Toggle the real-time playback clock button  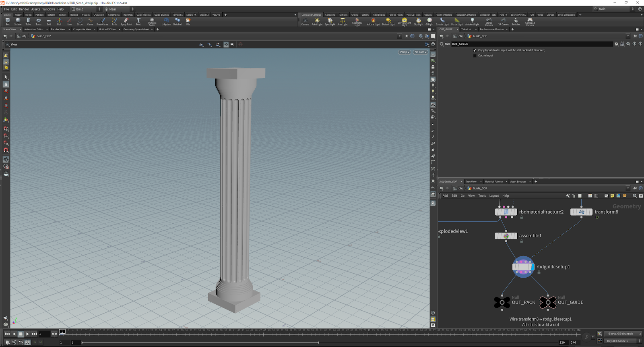27,342
